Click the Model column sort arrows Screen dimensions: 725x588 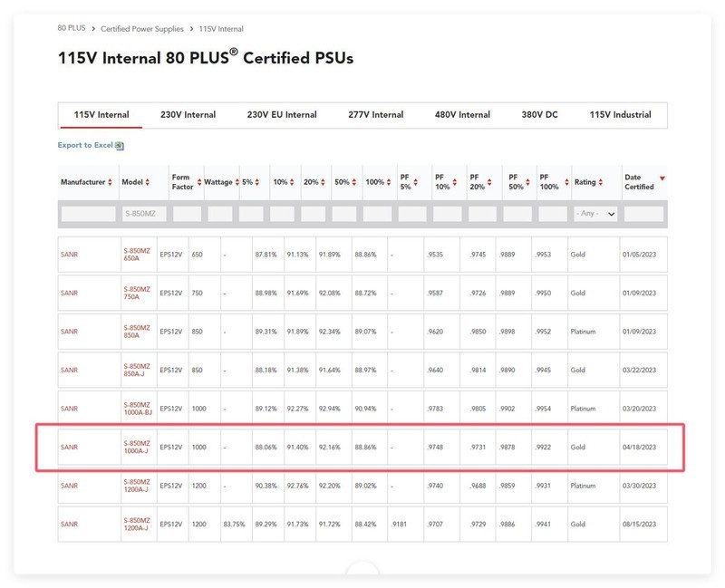pyautogui.click(x=149, y=182)
